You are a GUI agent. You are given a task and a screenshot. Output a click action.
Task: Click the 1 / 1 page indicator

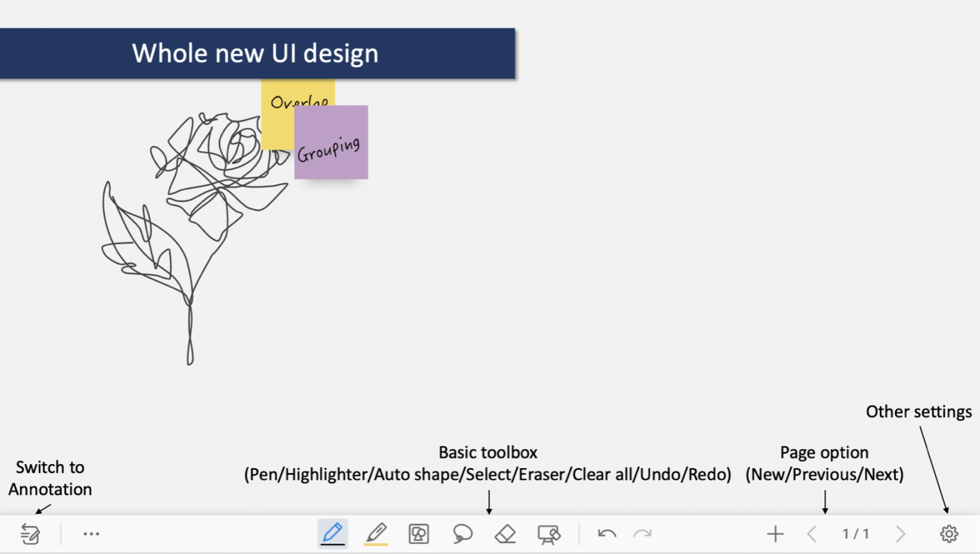click(856, 534)
